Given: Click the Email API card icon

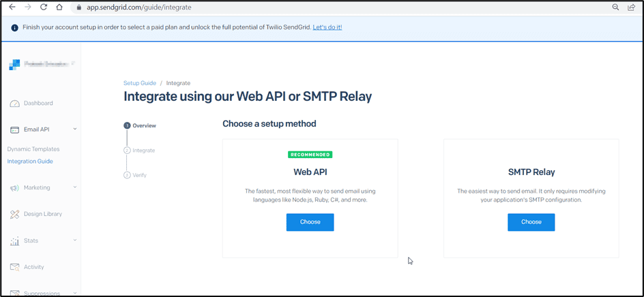Looking at the screenshot, I should [14, 129].
